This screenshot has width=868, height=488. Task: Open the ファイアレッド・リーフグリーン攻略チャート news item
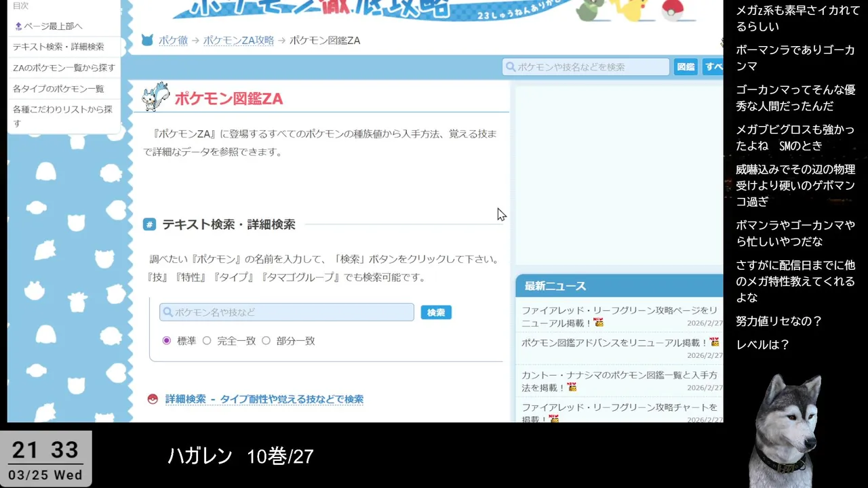pyautogui.click(x=619, y=412)
